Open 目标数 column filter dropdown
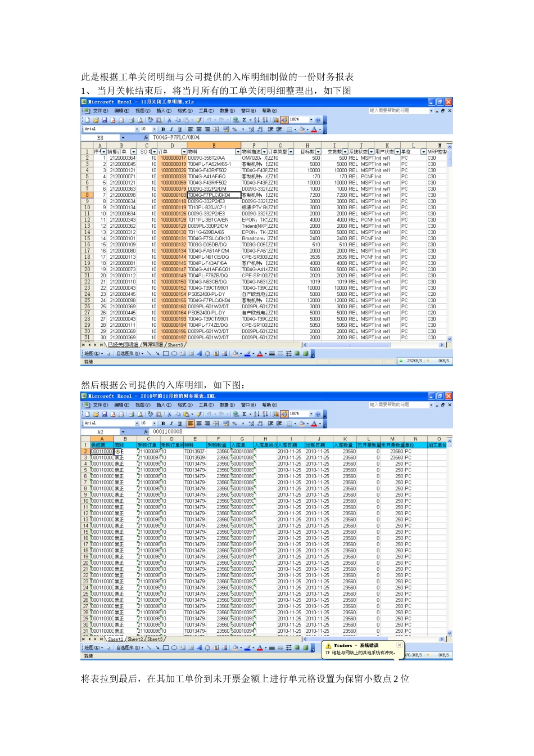The image size is (534, 756). tap(318, 151)
